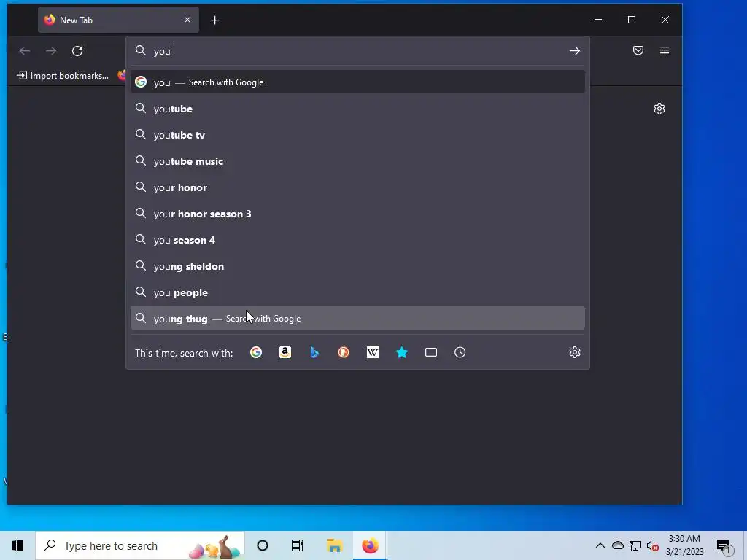
Task: Select the "youtube music" suggestion
Action: pos(357,161)
